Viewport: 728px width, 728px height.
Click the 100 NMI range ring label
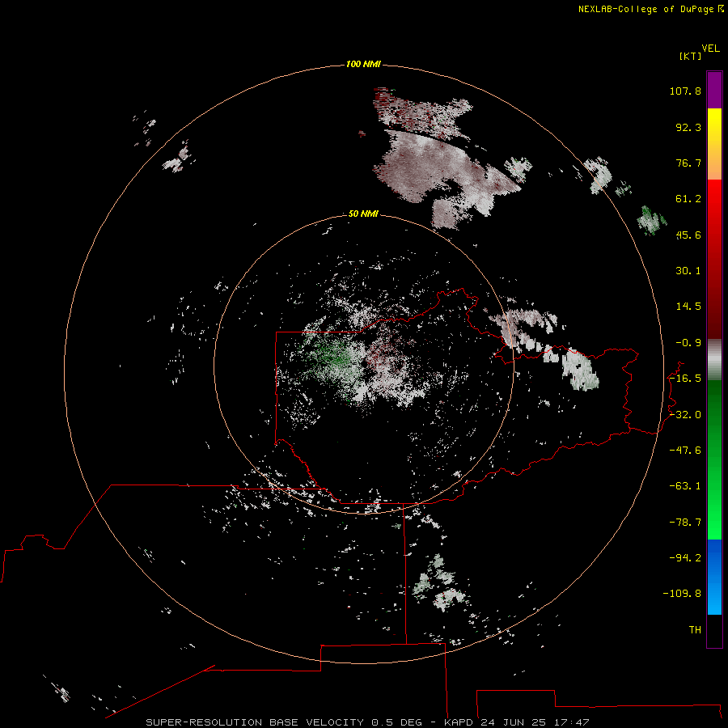coord(363,64)
